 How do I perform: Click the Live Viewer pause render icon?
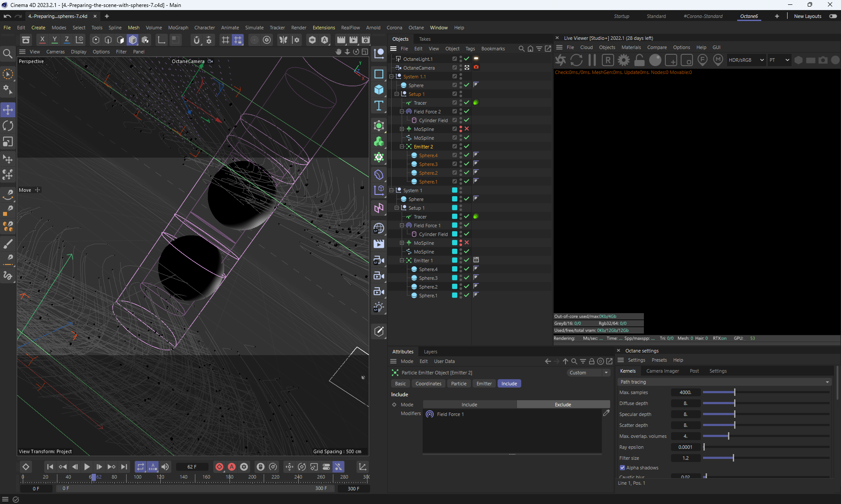[592, 60]
